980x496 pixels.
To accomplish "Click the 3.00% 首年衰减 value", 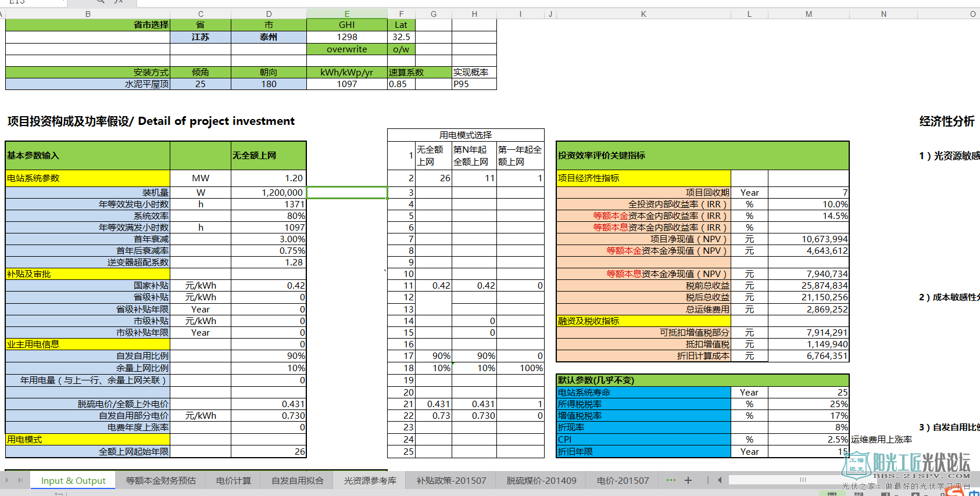I will tap(269, 239).
